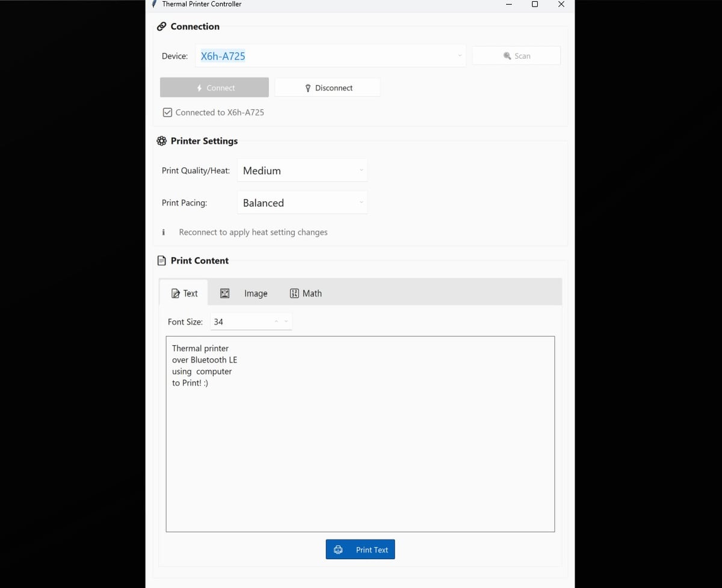Increase font size with up arrow

point(277,322)
